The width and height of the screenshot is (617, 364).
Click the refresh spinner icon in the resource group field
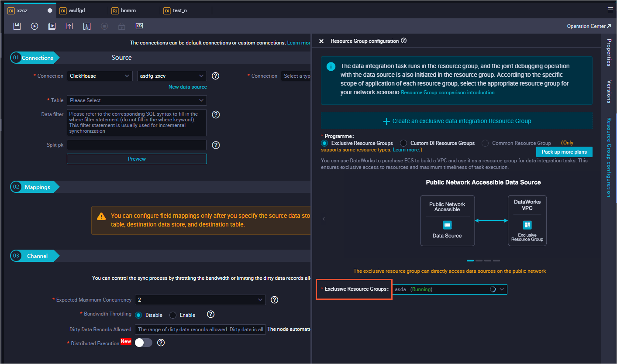pyautogui.click(x=493, y=289)
